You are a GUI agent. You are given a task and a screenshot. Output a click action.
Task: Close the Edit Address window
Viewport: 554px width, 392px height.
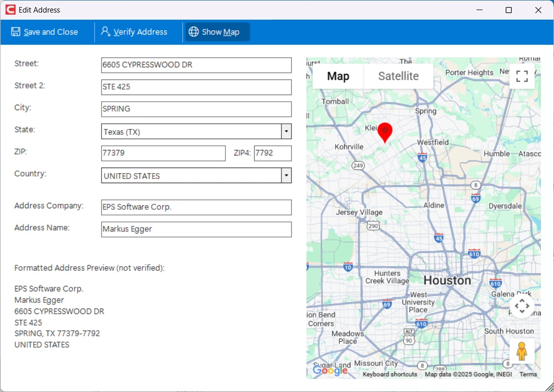point(538,10)
